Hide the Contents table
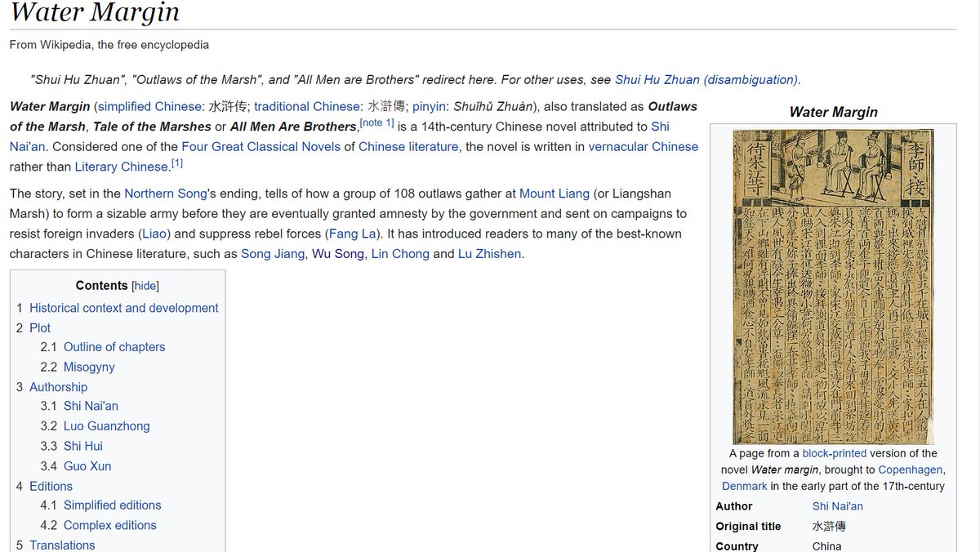The image size is (980, 552). (146, 286)
